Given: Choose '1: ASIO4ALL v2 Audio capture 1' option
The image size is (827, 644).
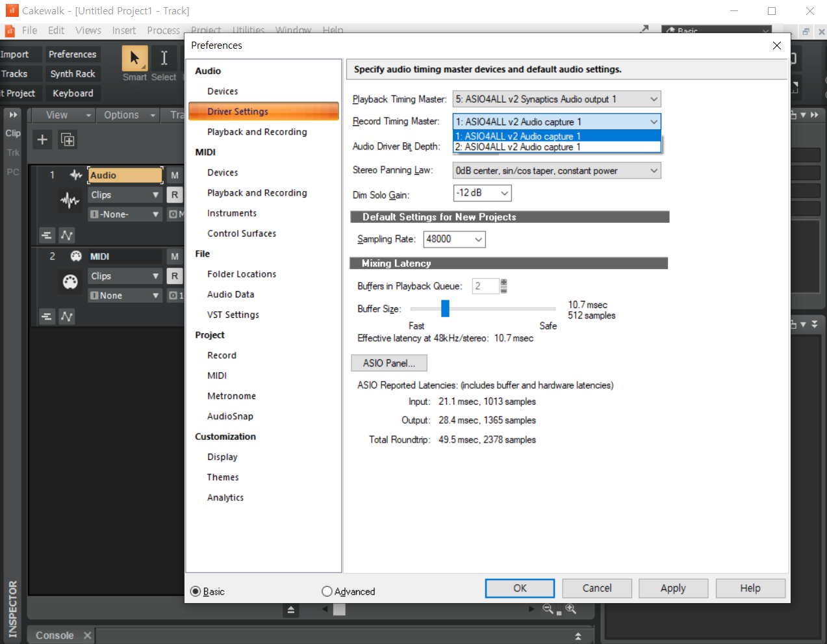Looking at the screenshot, I should point(557,136).
